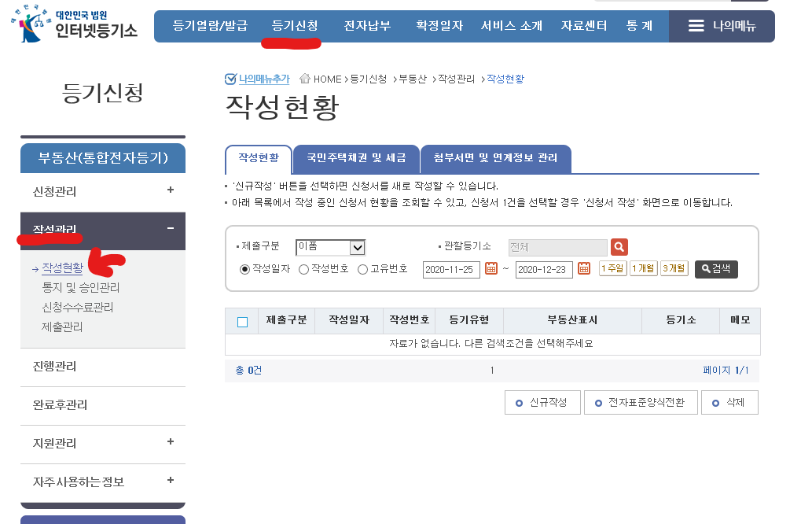Click the start date input showing 2020-11-25
This screenshot has height=524, width=812.
(x=451, y=269)
